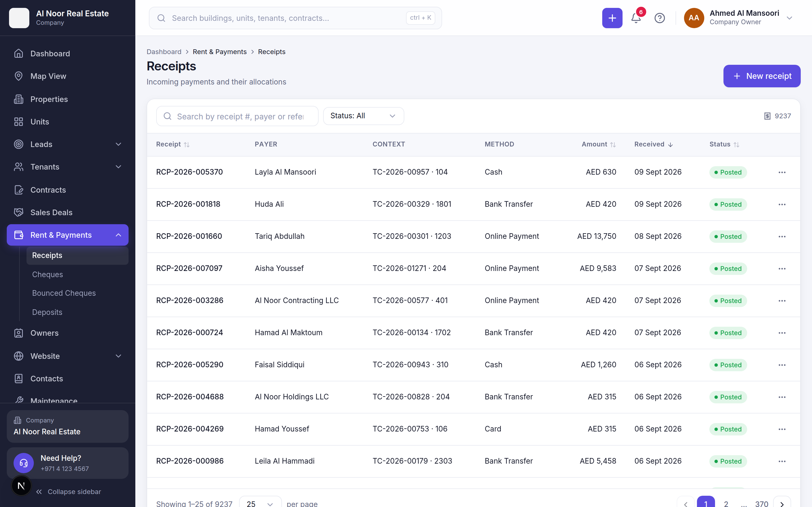Expand the Leads sidebar section

pos(67,144)
